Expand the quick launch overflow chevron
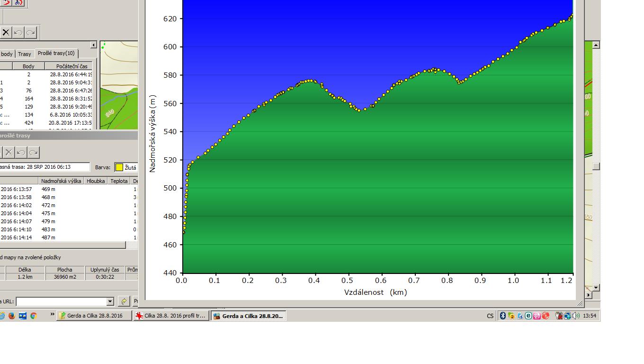644x364 pixels. click(53, 315)
